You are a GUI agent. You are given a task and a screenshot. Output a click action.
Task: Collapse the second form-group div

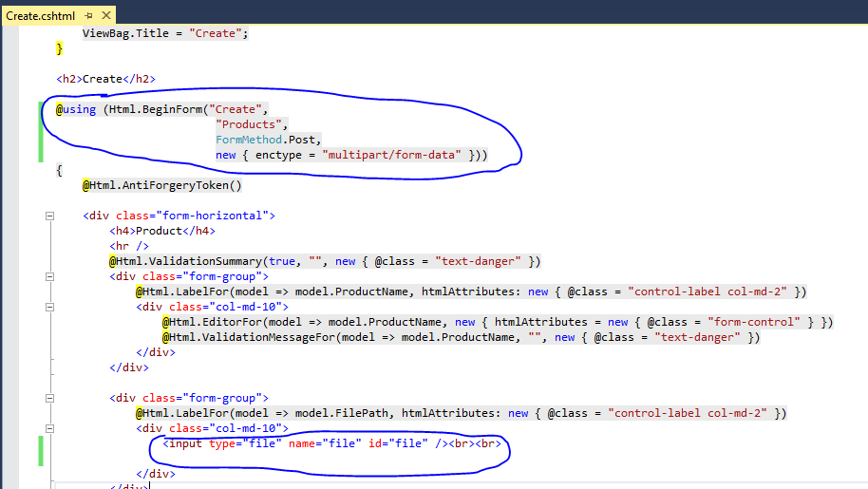[49, 398]
